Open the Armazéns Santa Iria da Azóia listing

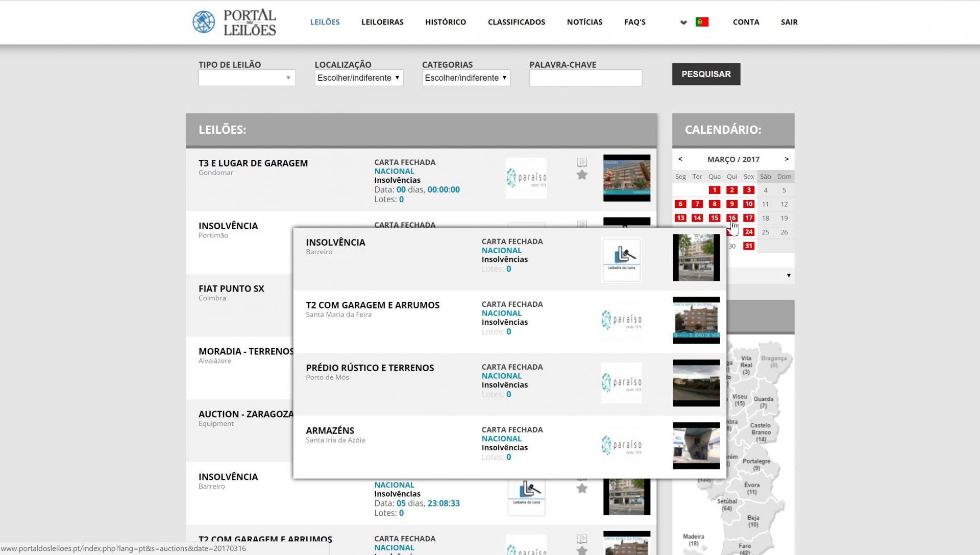pyautogui.click(x=330, y=430)
